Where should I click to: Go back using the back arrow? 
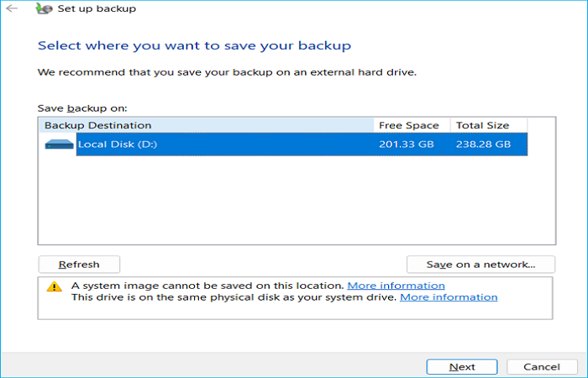point(12,8)
